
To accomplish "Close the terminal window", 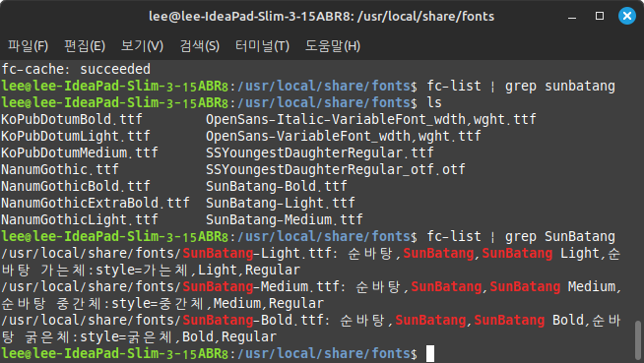I will (x=627, y=16).
